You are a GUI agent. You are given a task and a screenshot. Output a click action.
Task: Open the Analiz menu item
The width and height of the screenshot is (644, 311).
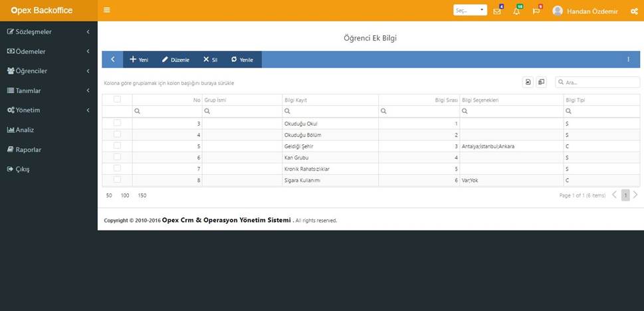click(49, 130)
